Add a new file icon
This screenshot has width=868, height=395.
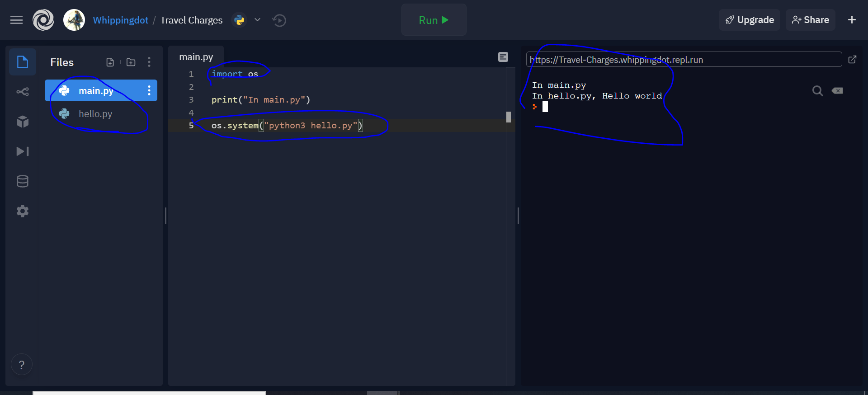(x=110, y=62)
